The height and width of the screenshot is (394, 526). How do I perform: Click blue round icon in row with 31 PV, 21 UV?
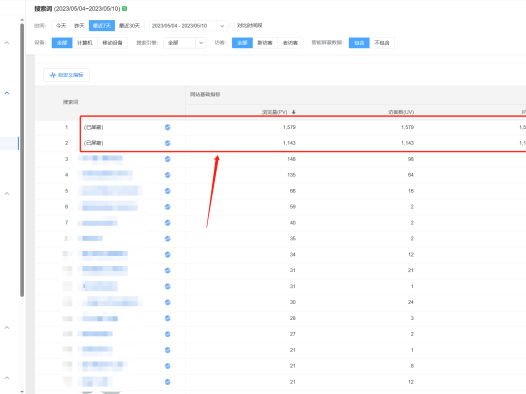[167, 270]
